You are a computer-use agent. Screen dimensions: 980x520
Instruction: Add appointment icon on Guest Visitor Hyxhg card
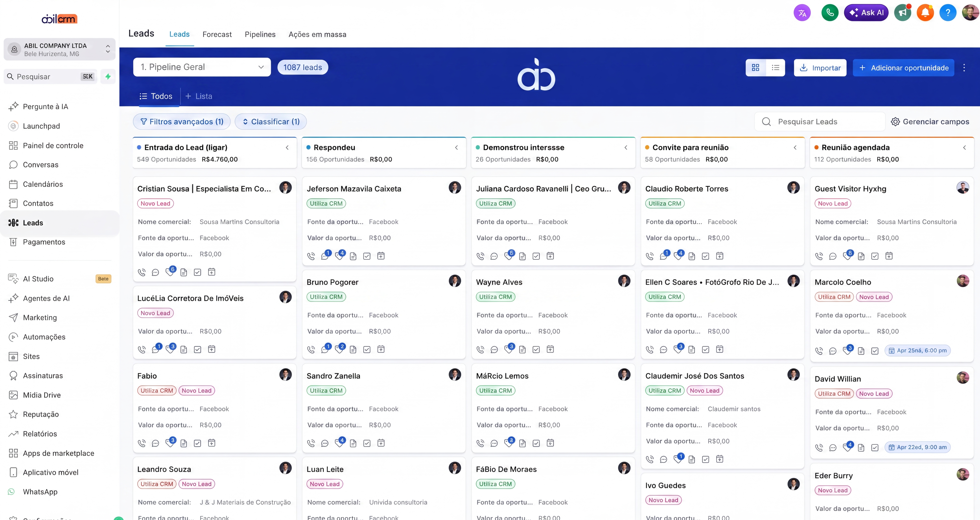tap(889, 256)
